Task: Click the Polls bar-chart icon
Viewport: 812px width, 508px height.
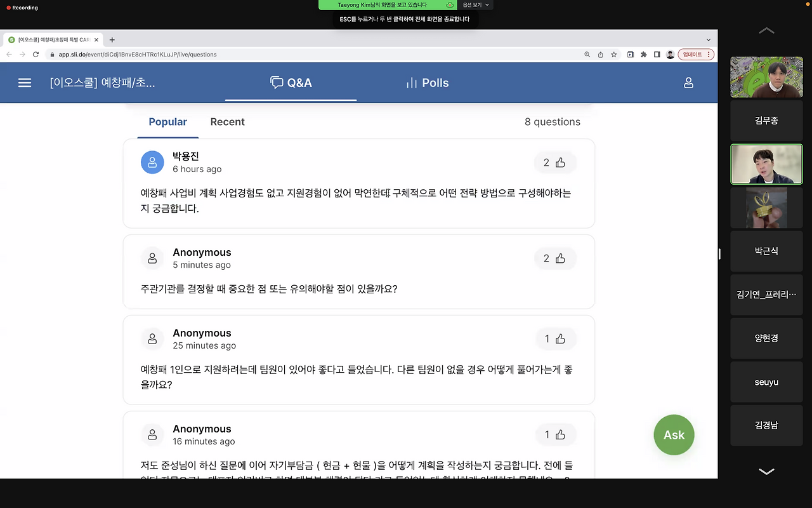Action: coord(410,83)
